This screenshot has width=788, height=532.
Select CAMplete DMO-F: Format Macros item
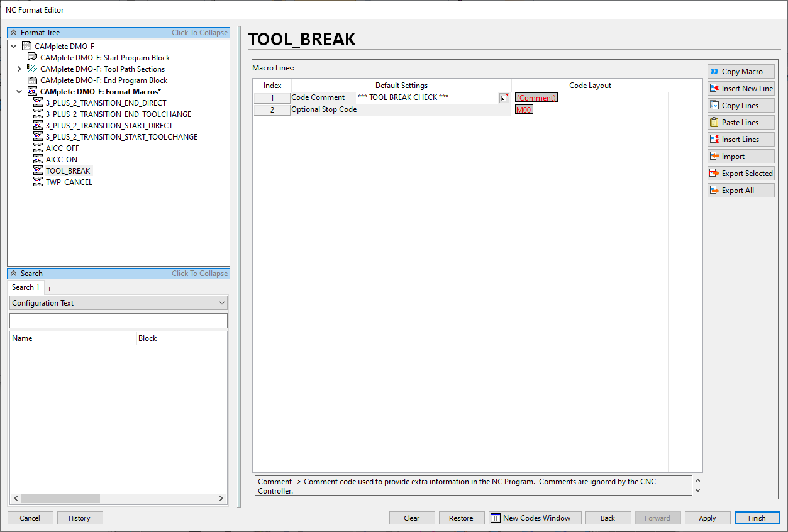tap(101, 92)
